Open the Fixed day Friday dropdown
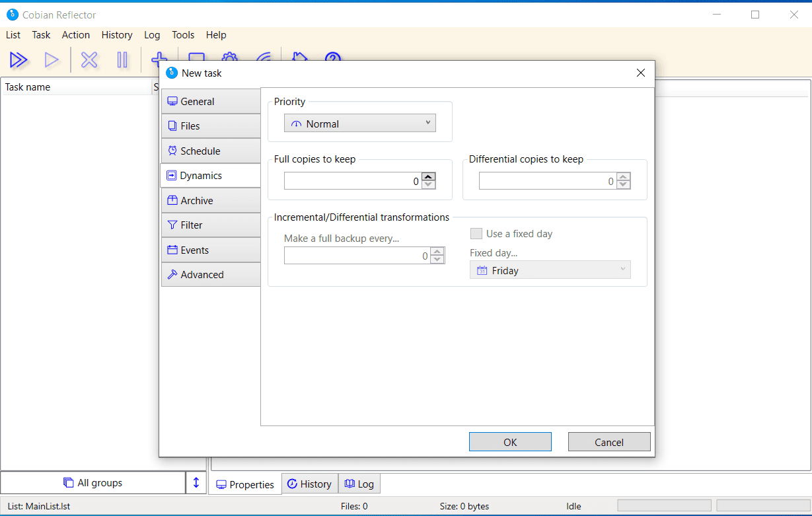The width and height of the screenshot is (812, 516). click(x=550, y=270)
